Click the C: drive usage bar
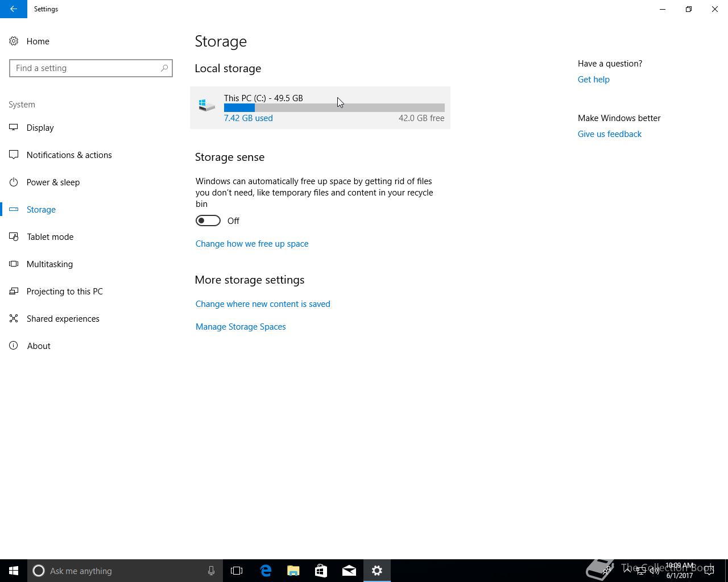The image size is (728, 582). coord(334,107)
